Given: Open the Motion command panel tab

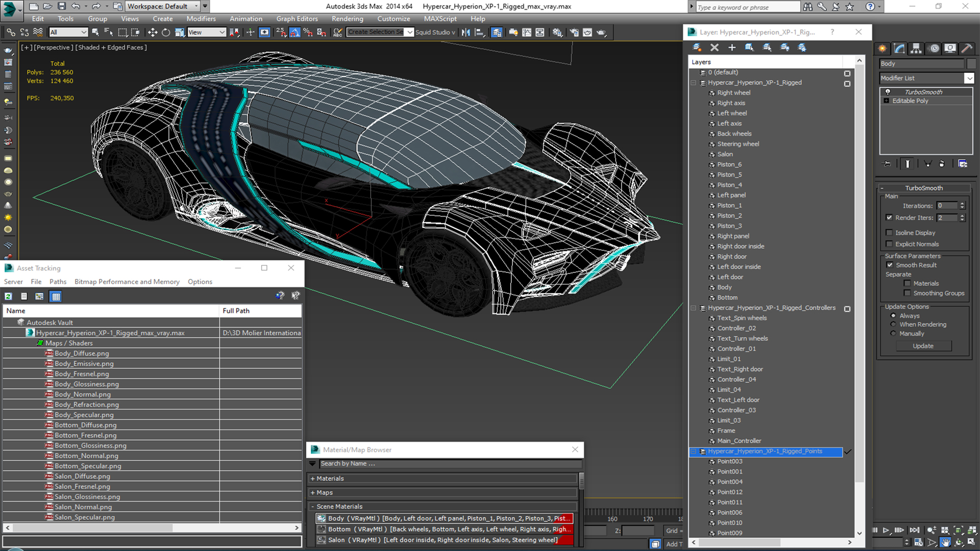Looking at the screenshot, I should click(x=934, y=48).
